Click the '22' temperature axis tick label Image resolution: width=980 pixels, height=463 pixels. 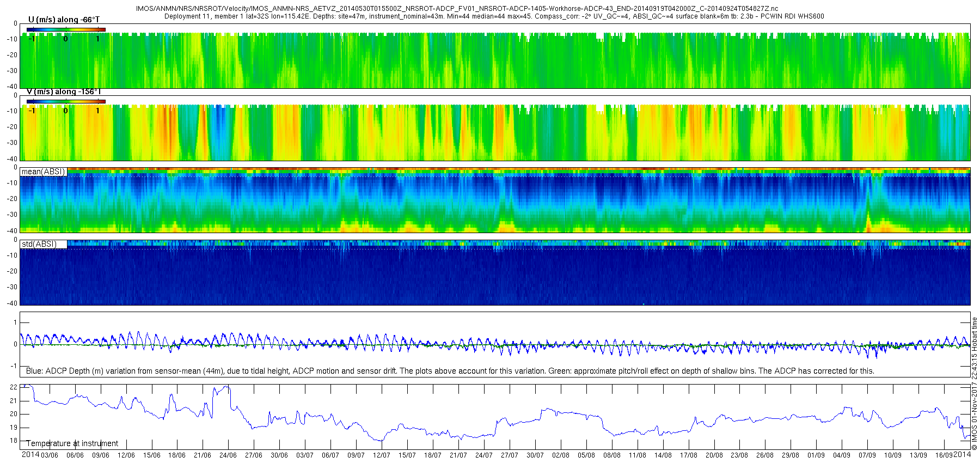[x=14, y=387]
